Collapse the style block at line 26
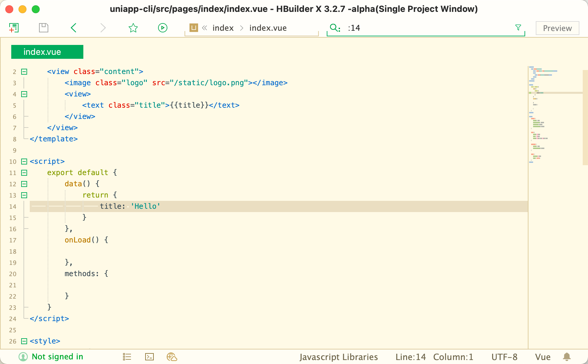 click(x=24, y=341)
